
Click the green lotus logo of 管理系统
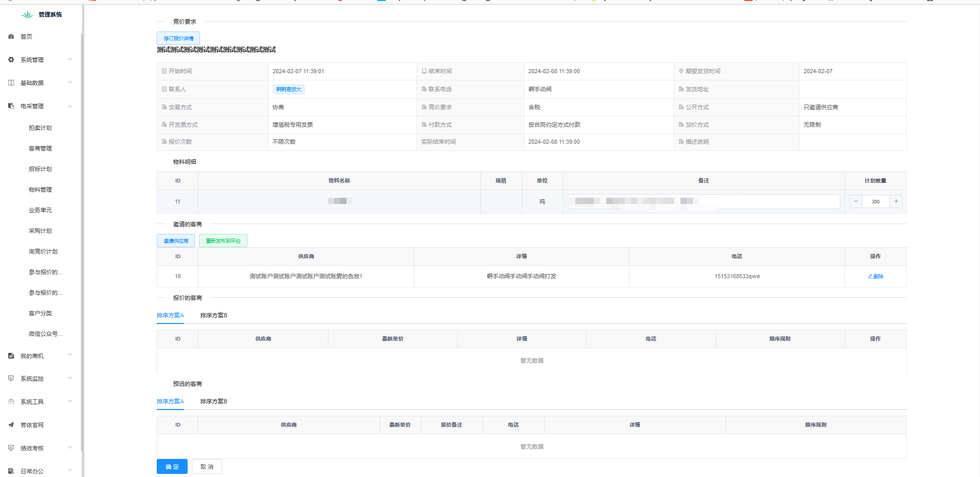27,14
